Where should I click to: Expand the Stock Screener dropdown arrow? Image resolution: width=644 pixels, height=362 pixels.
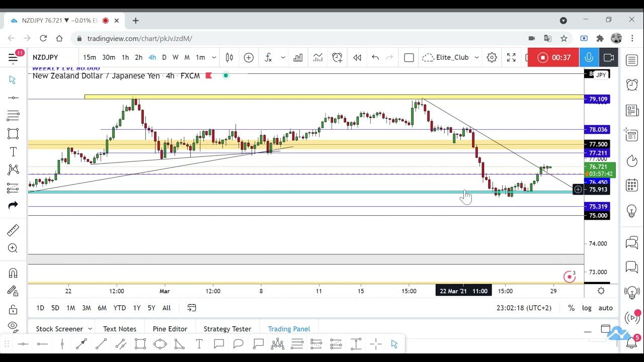(90, 329)
